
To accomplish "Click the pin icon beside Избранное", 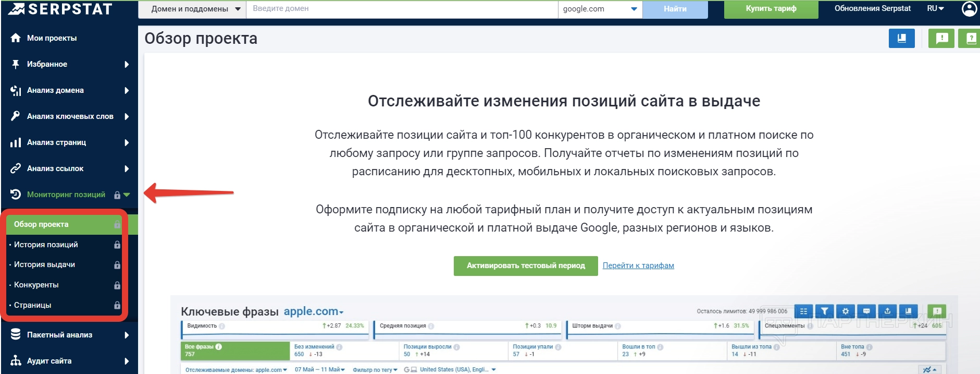I will click(16, 64).
